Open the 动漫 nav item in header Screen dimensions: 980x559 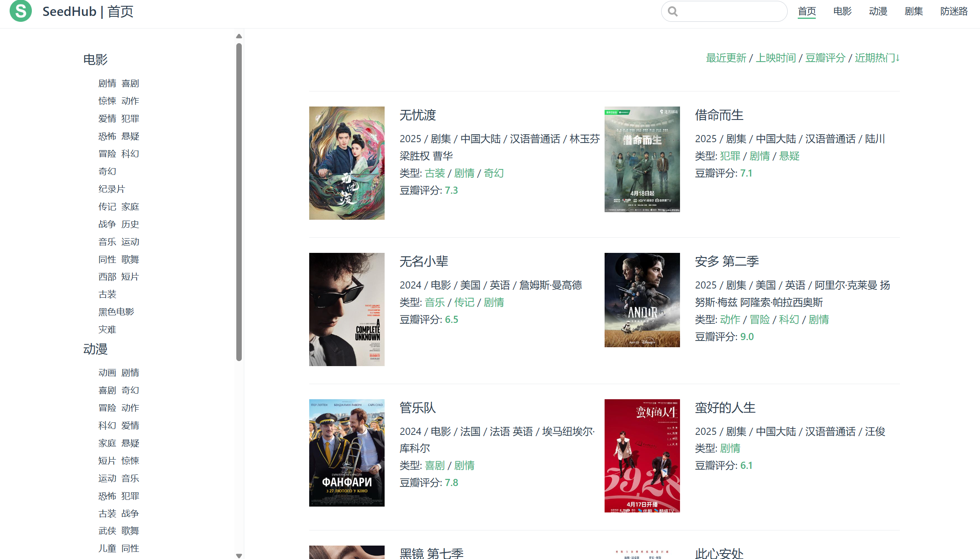878,11
